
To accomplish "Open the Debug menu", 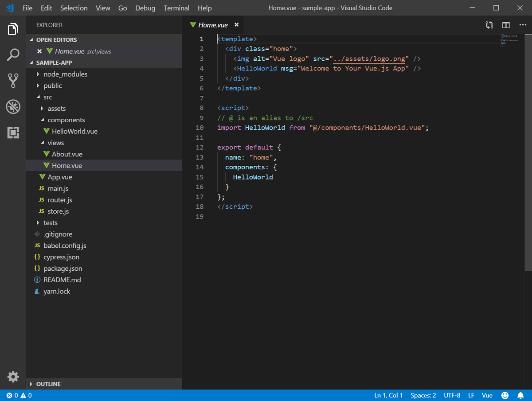I will click(145, 8).
